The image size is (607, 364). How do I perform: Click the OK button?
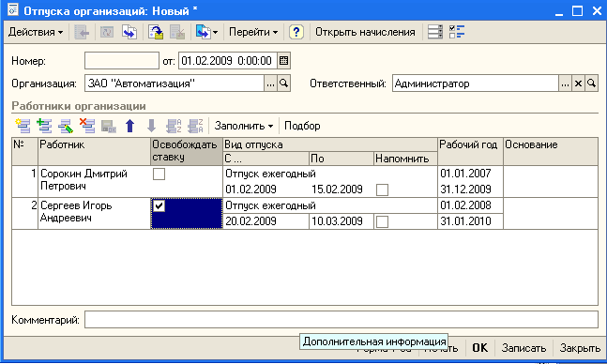click(480, 348)
